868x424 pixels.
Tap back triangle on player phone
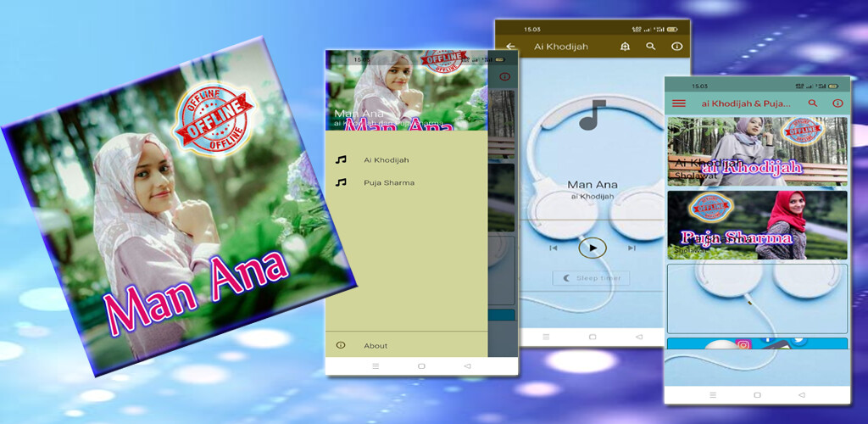pyautogui.click(x=639, y=337)
